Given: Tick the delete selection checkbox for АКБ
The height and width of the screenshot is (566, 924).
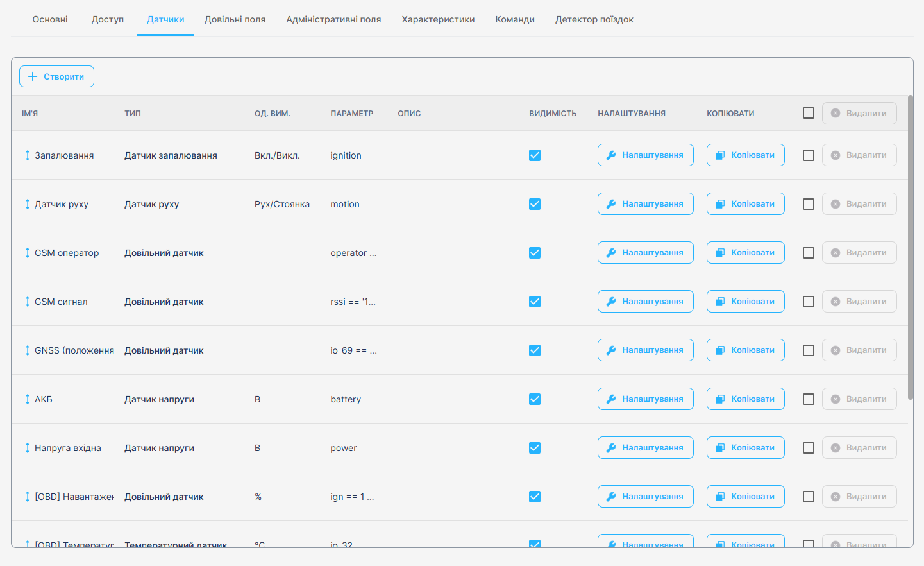Looking at the screenshot, I should pos(809,399).
